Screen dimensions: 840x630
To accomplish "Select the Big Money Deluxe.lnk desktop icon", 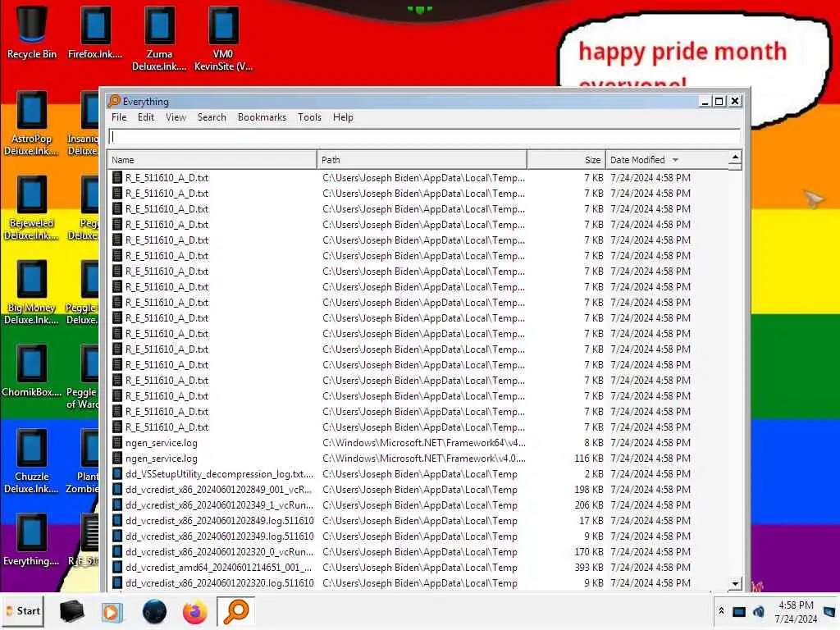I will click(x=32, y=293).
